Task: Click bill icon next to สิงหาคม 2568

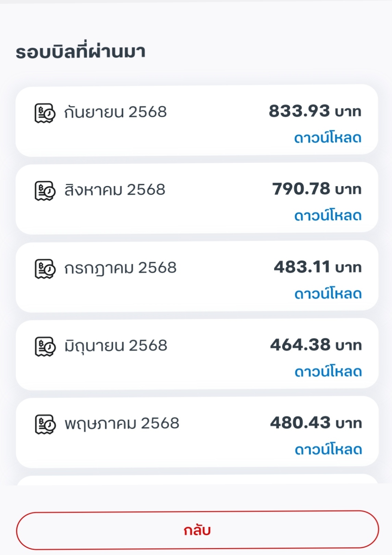Action: click(45, 191)
